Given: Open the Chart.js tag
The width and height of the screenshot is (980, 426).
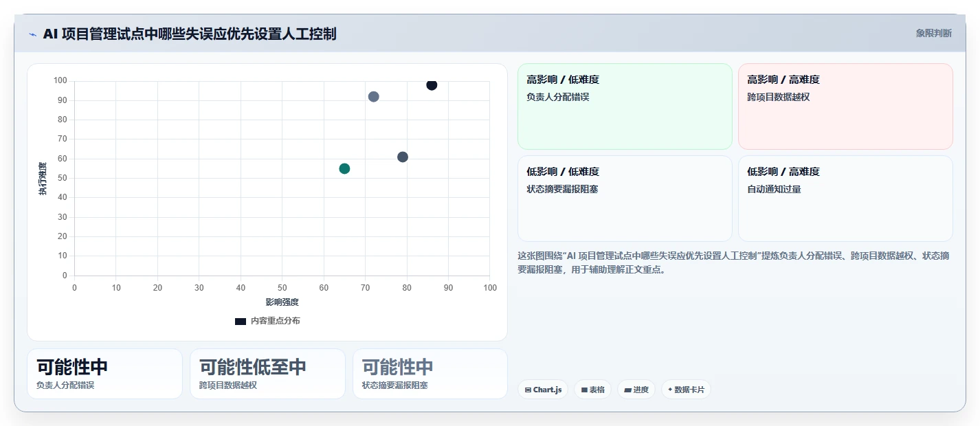Looking at the screenshot, I should tap(543, 390).
